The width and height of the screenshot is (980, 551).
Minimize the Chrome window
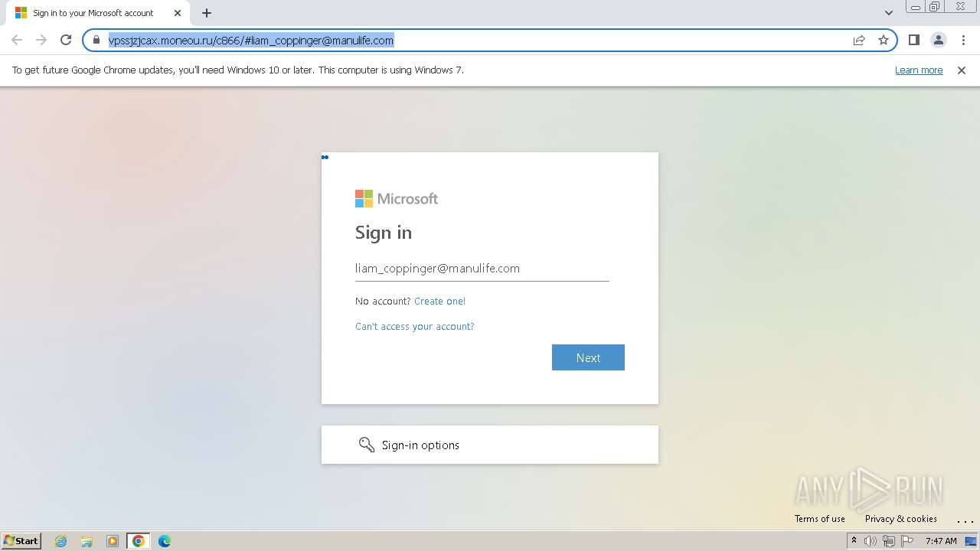(x=915, y=7)
